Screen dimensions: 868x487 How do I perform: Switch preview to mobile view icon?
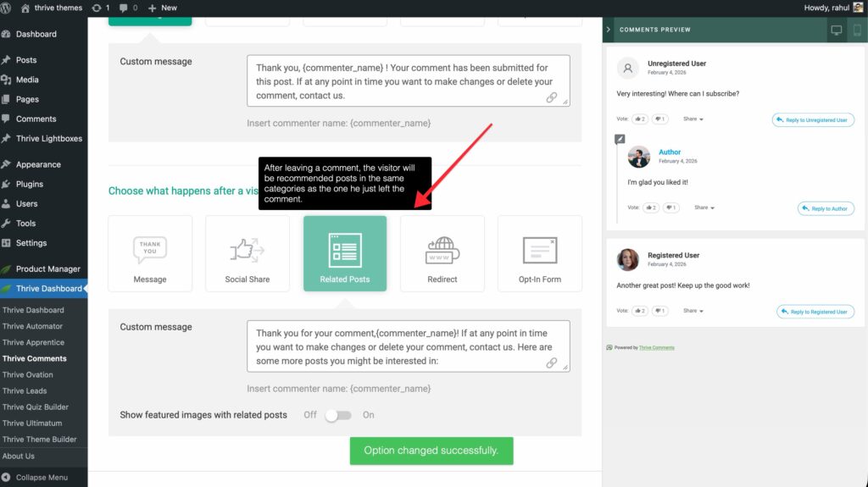tap(857, 30)
